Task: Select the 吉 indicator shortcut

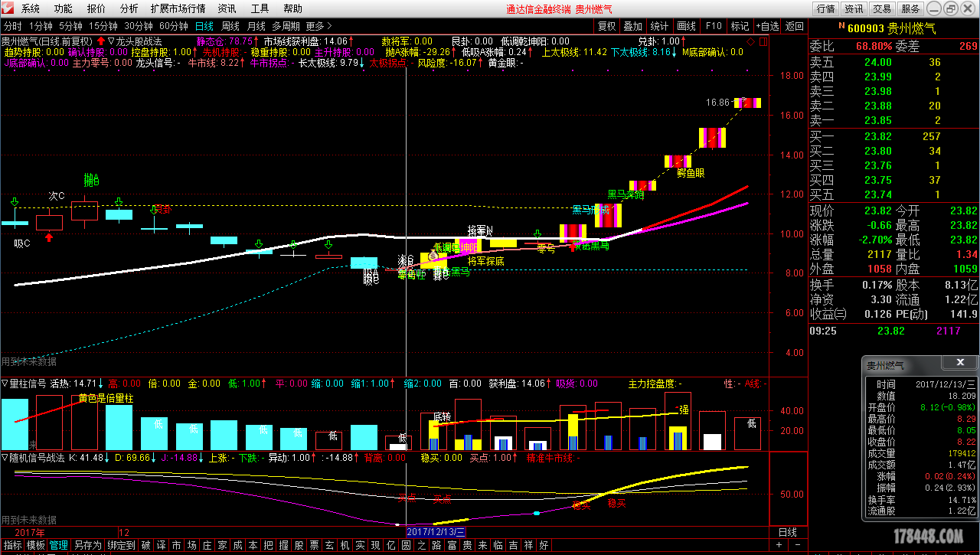Action: 514,546
